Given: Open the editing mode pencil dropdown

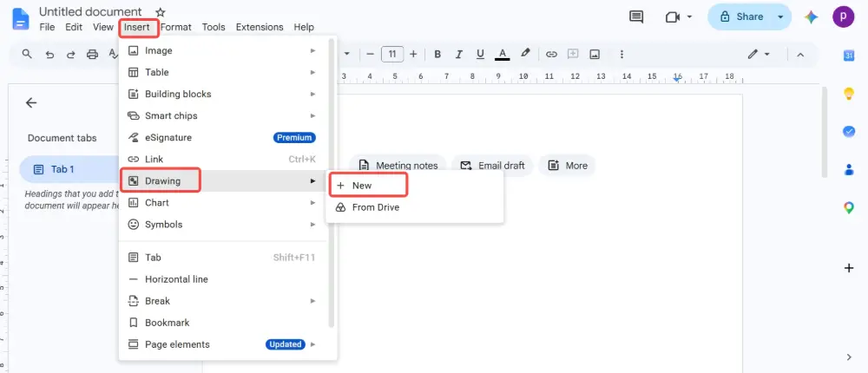Looking at the screenshot, I should [759, 55].
